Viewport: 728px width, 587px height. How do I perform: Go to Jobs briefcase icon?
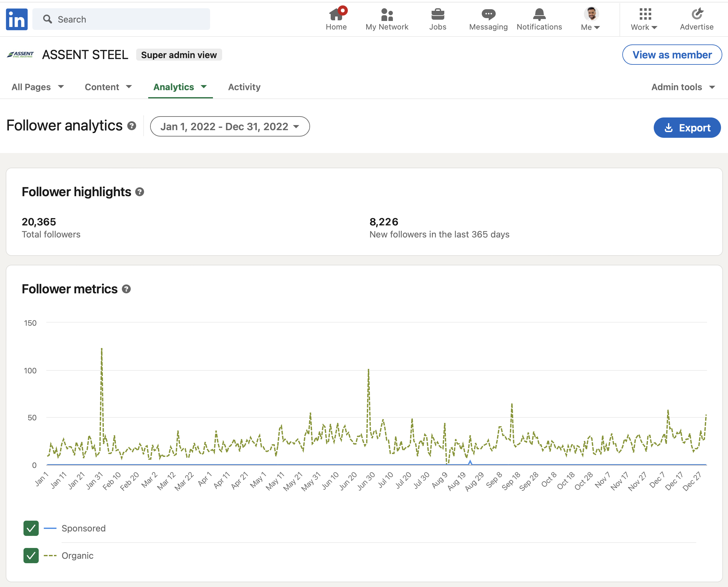pos(437,15)
